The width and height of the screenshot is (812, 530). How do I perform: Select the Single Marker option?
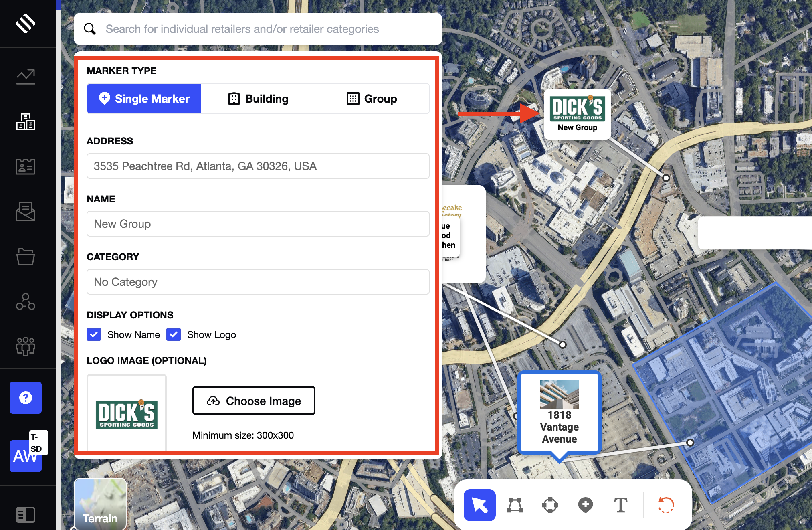(144, 99)
